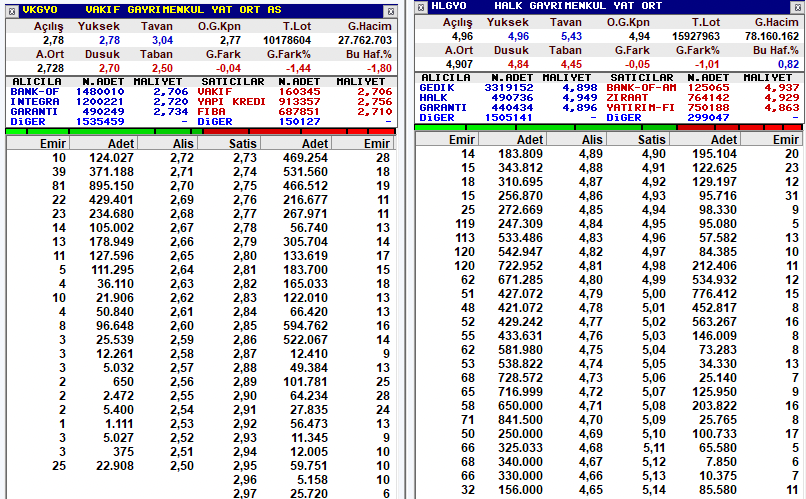Screen dimensions: 806x499
Task: Select the VKGYO G.Fark% value -1,44
Action: [x=298, y=68]
